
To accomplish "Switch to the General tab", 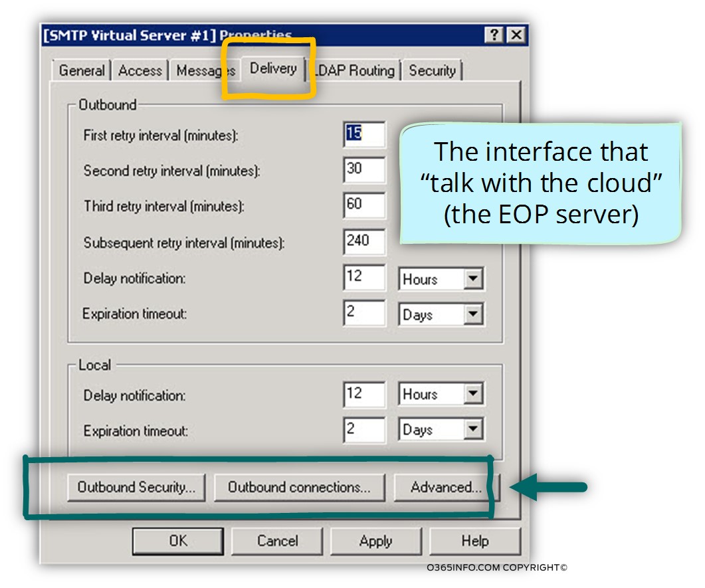I will click(x=81, y=70).
